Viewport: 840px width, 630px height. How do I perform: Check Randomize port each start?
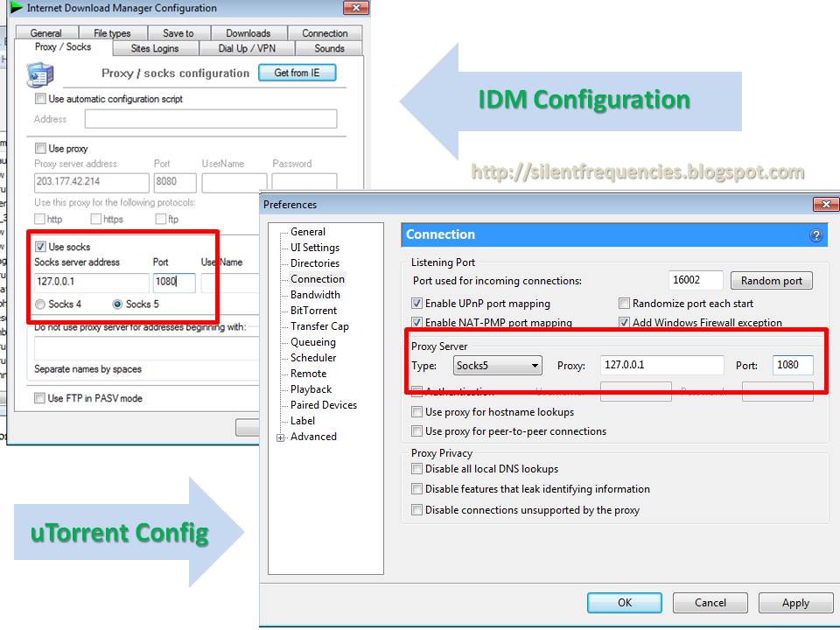tap(624, 304)
